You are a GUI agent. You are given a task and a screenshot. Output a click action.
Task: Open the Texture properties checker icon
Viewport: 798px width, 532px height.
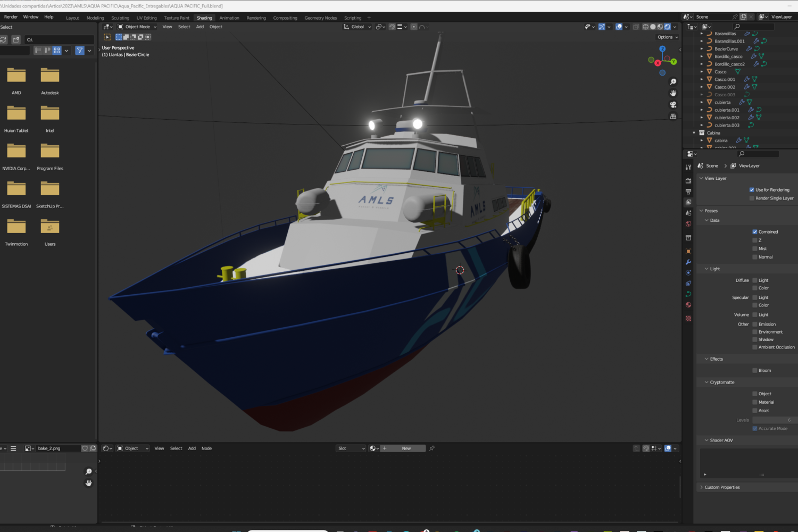[688, 319]
